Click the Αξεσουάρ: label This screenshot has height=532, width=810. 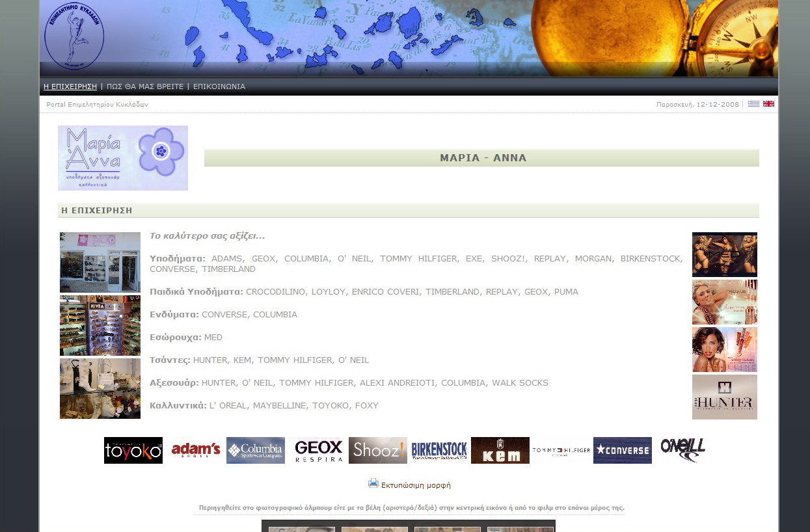tap(174, 383)
